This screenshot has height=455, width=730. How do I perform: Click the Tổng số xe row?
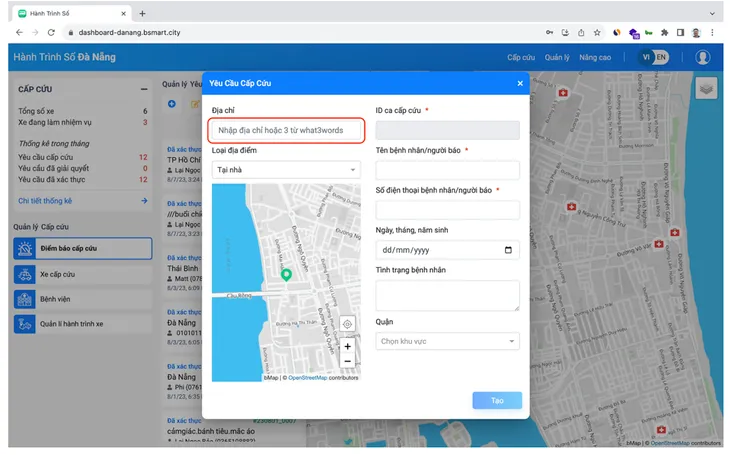[x=83, y=111]
